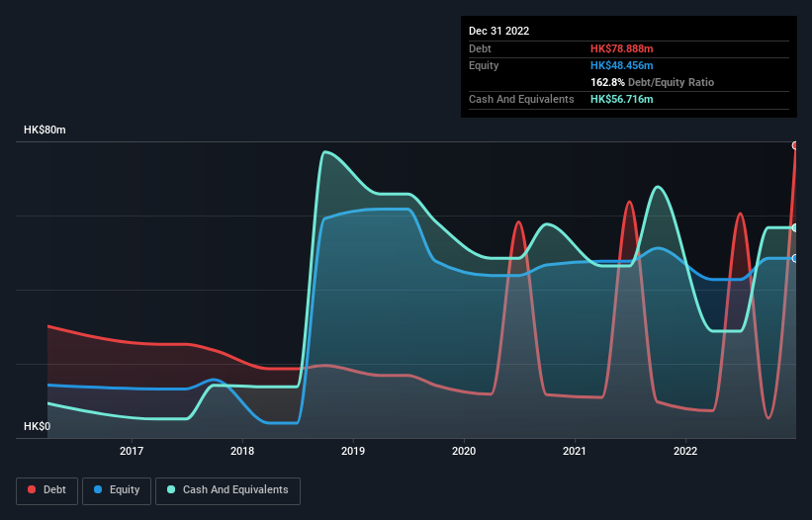
Task: Click the Debt label in tooltip
Action: pyautogui.click(x=480, y=48)
